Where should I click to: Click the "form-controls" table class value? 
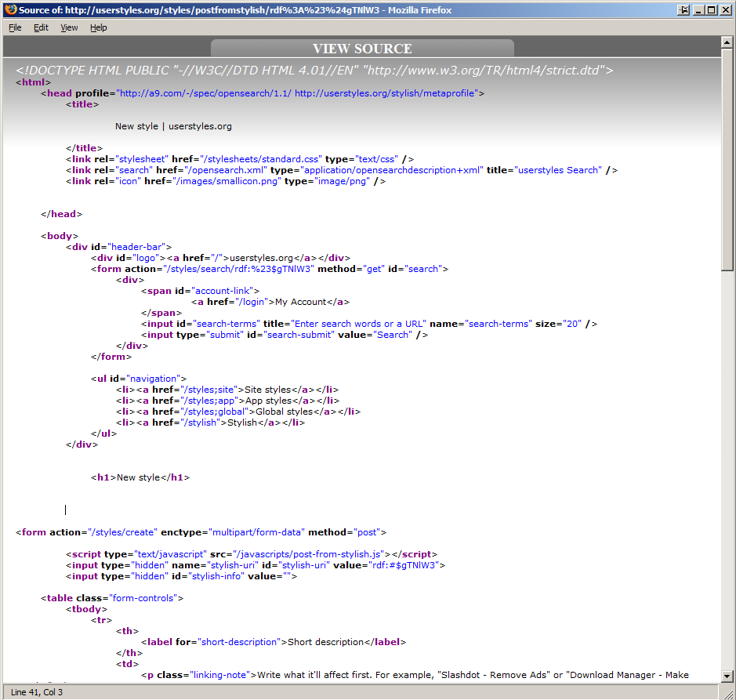[x=143, y=598]
